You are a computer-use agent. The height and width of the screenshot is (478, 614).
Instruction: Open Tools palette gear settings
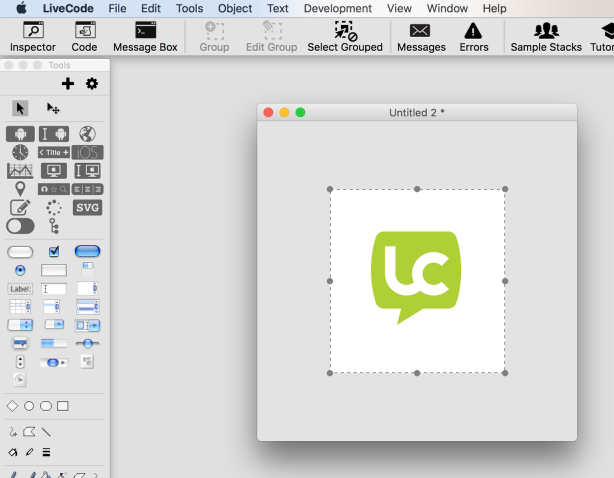(92, 83)
